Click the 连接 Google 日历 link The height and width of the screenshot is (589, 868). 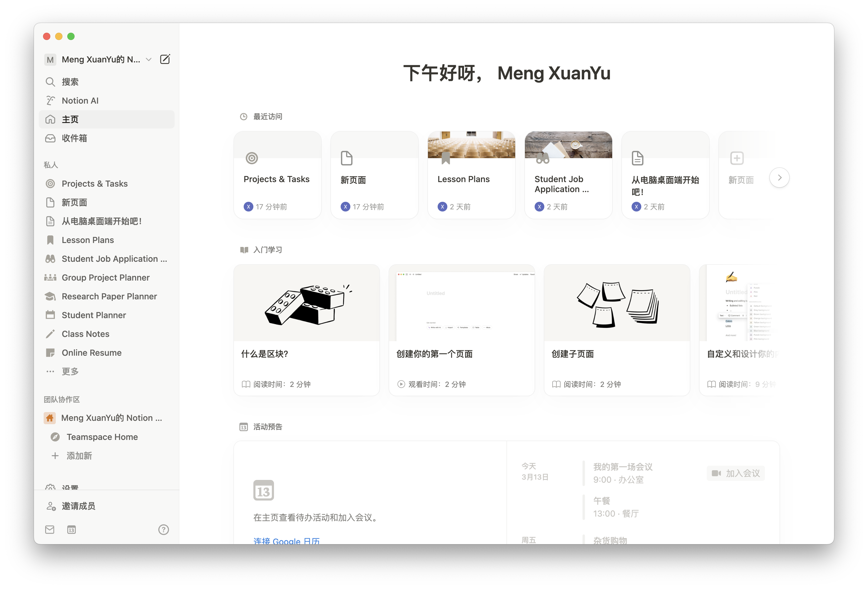pos(286,541)
